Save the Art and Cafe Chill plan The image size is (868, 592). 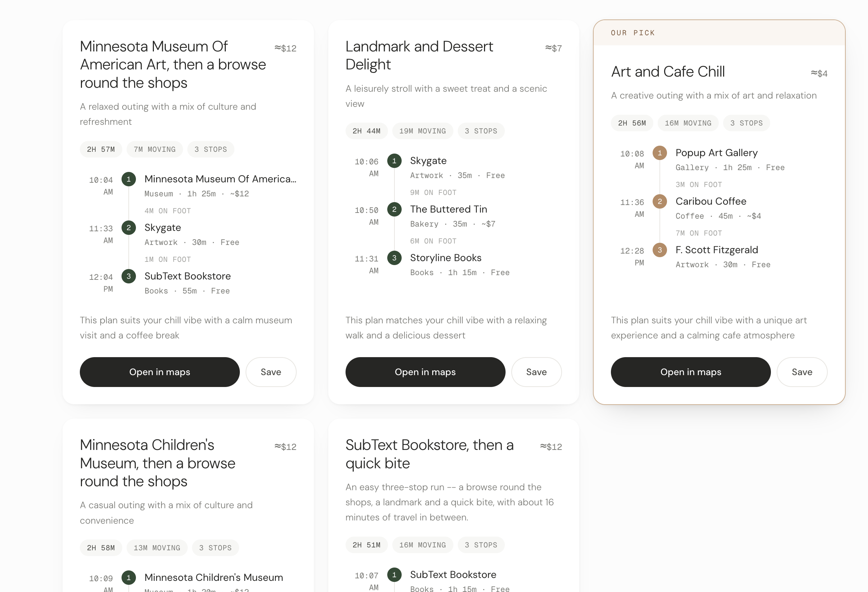click(x=802, y=372)
